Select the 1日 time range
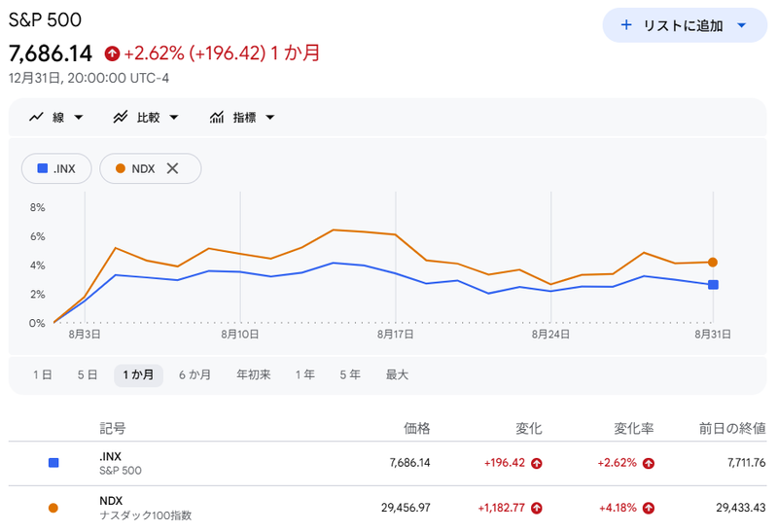The image size is (777, 532). (43, 374)
